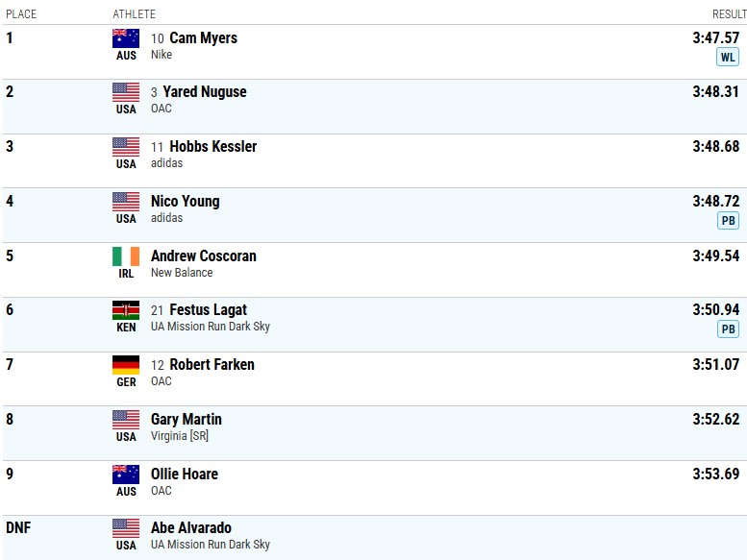
Task: Open Cam Myers' athlete profile
Action: pos(203,38)
